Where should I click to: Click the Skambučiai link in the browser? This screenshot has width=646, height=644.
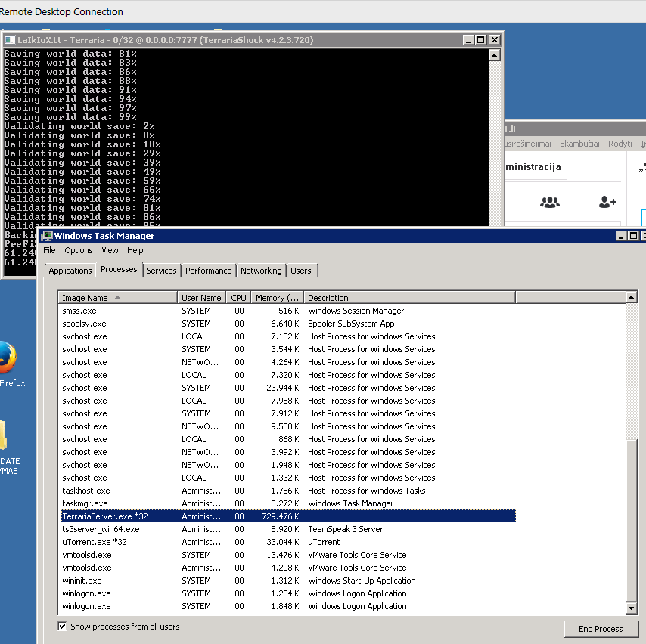[x=579, y=144]
